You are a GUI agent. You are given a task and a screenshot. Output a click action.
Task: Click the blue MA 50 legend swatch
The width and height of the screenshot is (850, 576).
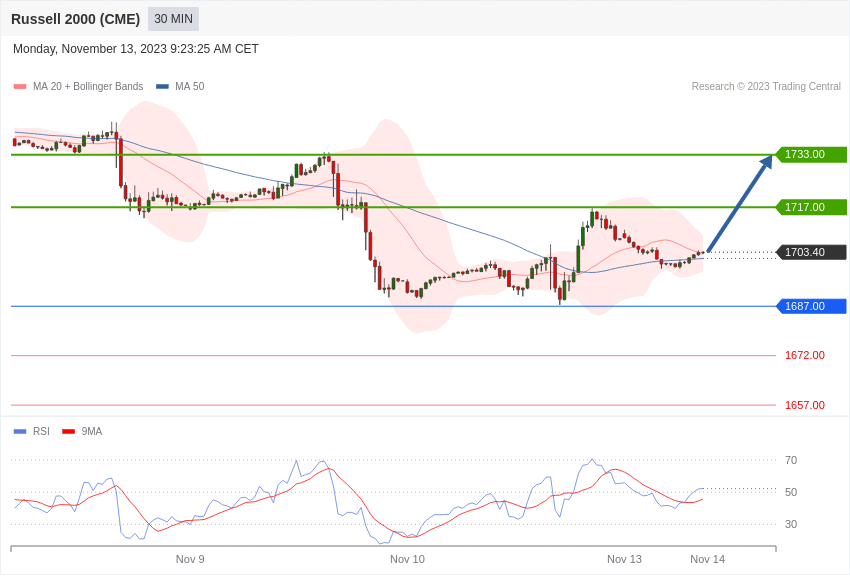162,87
